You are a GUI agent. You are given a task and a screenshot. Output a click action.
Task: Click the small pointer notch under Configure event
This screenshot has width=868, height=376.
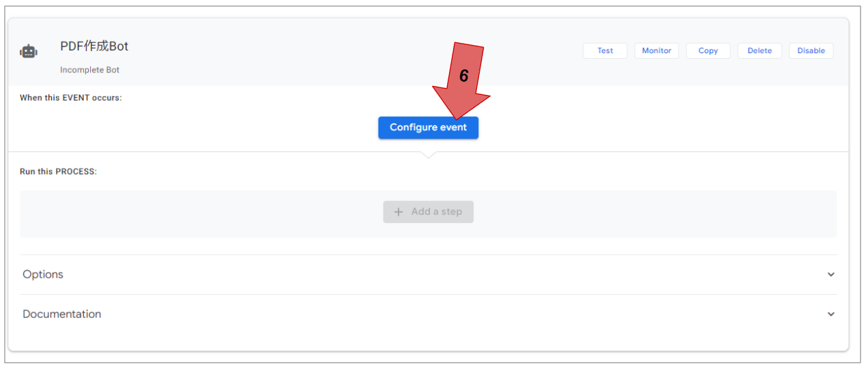click(x=428, y=155)
